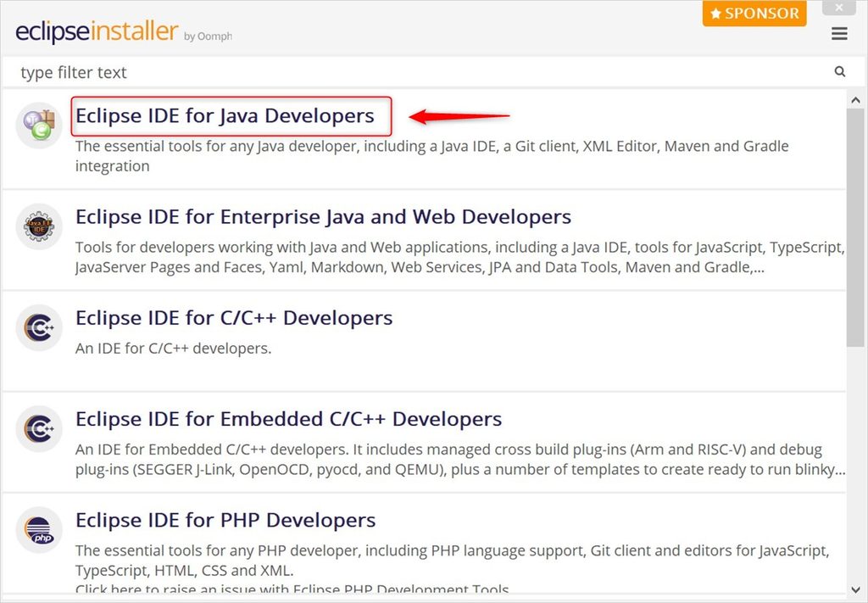Click the PHP Developers package icon
This screenshot has width=868, height=603.
click(x=39, y=530)
